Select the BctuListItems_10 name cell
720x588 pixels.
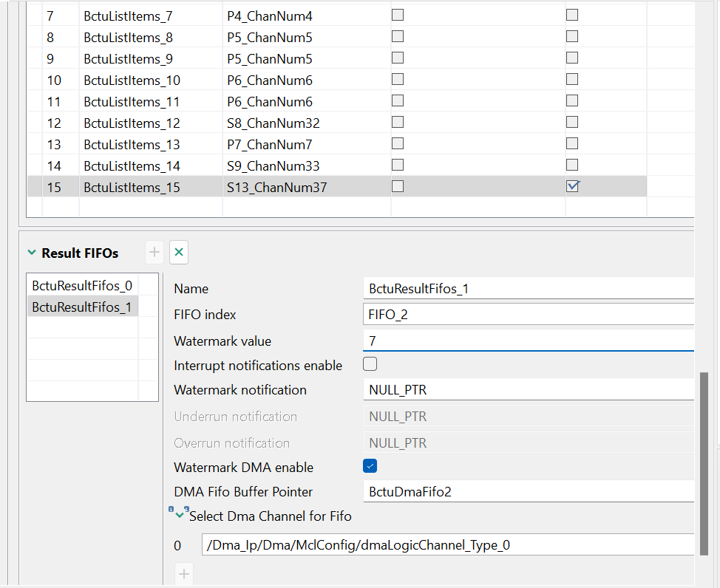[151, 81]
